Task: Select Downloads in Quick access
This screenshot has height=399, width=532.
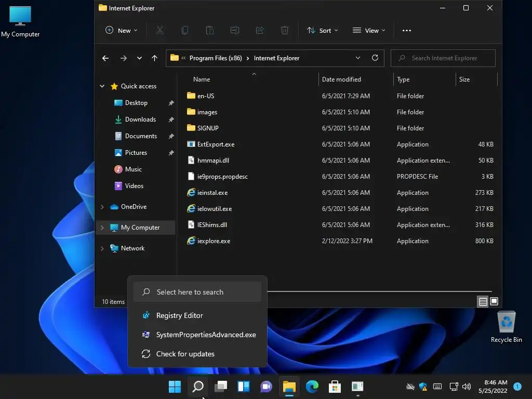Action: [x=140, y=119]
